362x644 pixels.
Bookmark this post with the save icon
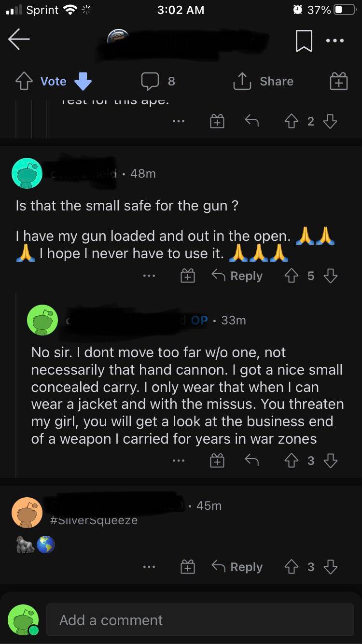304,41
